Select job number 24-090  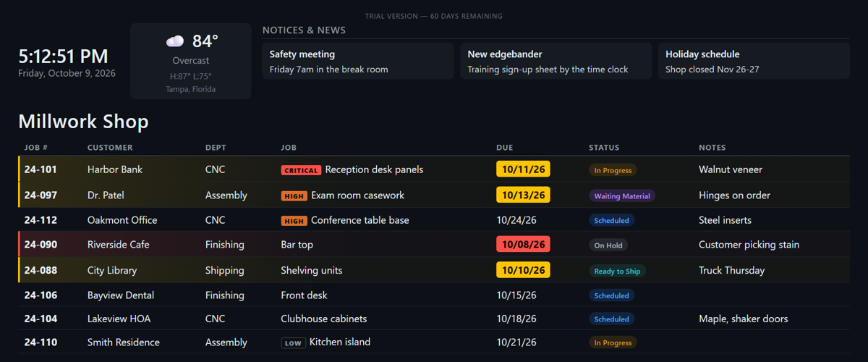coord(41,245)
